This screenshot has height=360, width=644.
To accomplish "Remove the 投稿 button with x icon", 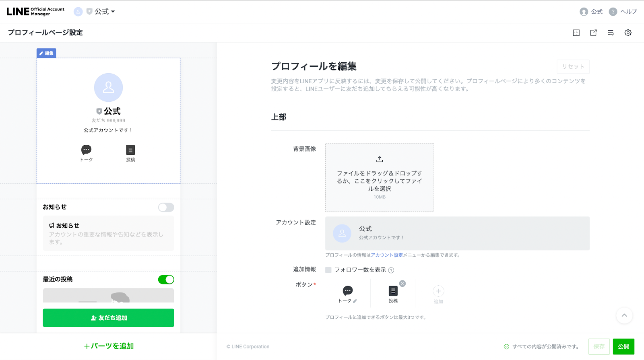I will click(402, 284).
